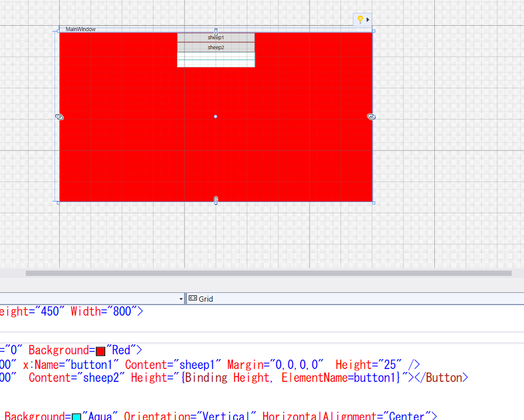The image size is (524, 420).
Task: Open the left element dropdown arrow
Action: 181,299
